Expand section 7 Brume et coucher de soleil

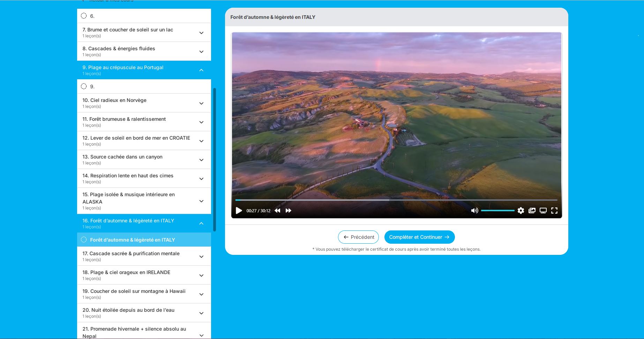click(201, 33)
